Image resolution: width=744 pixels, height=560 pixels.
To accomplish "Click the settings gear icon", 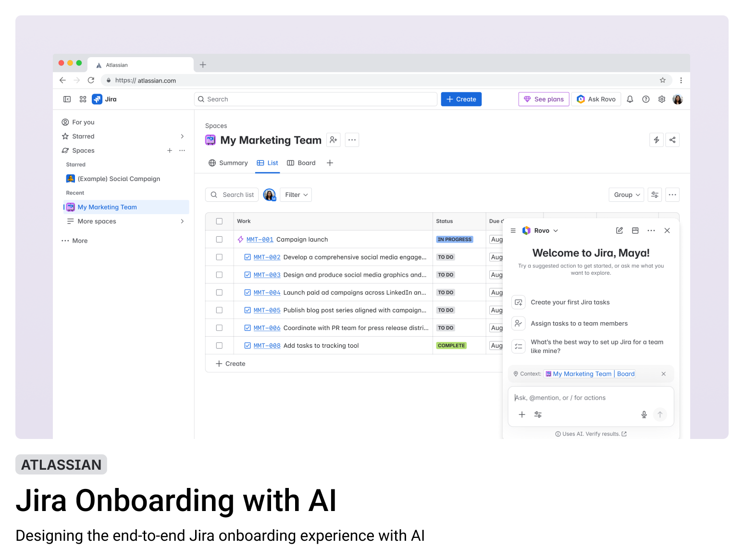I will (662, 99).
